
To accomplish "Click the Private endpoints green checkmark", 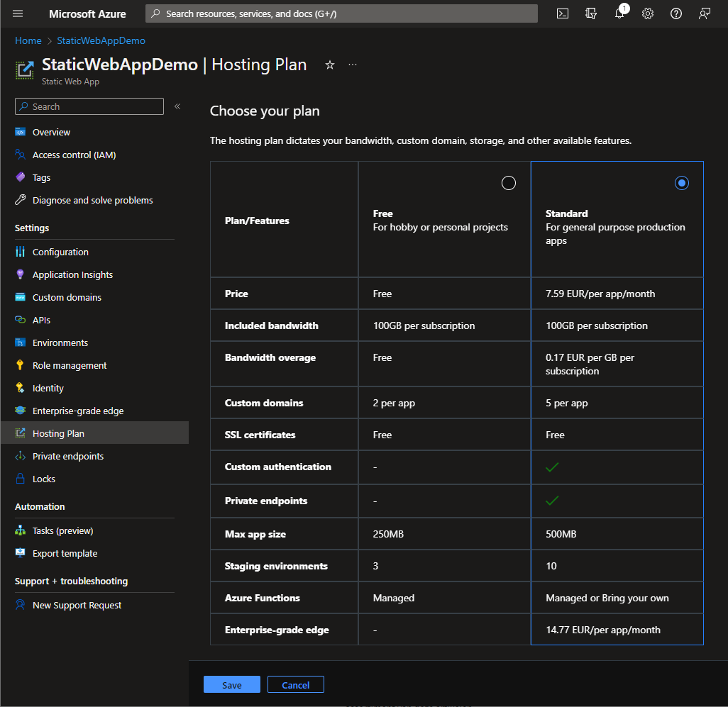I will (551, 501).
